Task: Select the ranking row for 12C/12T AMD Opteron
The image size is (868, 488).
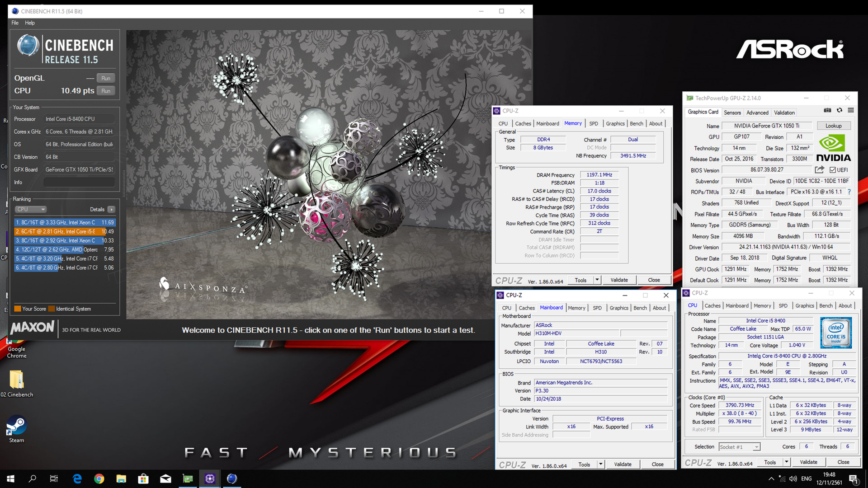Action: [x=65, y=249]
